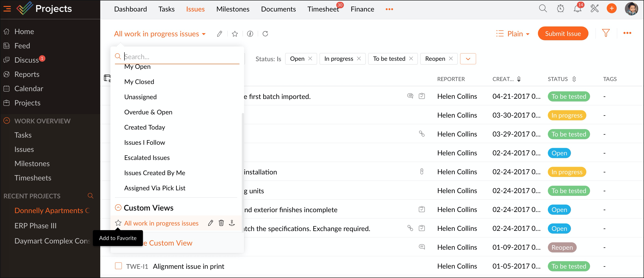The height and width of the screenshot is (278, 644).
Task: Click the filter funnel icon
Action: click(606, 33)
